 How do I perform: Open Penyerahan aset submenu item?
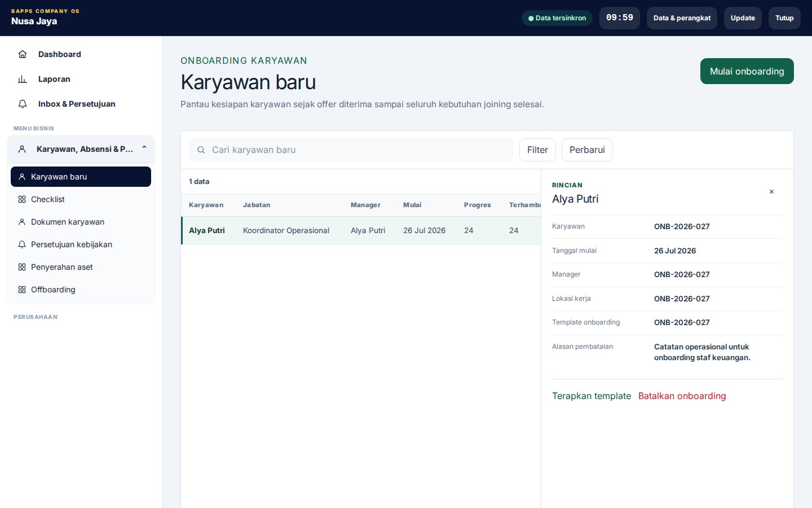(x=81, y=267)
